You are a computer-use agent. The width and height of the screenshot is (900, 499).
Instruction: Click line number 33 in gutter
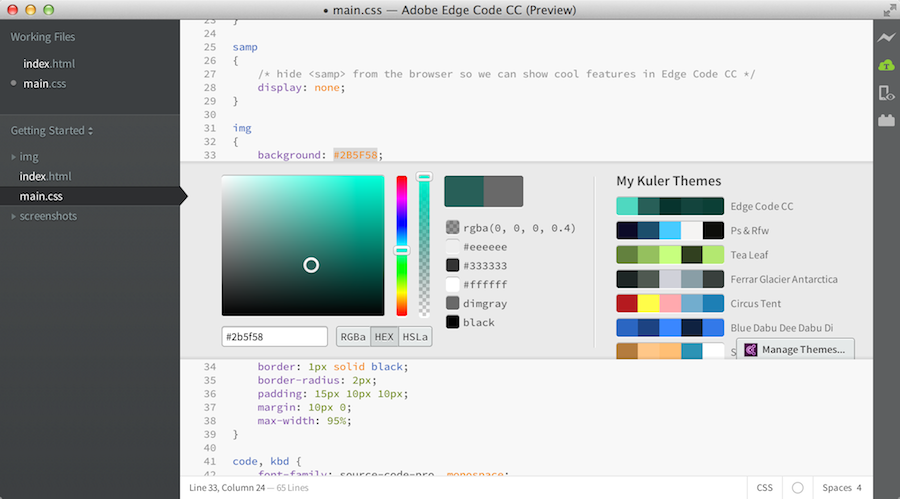[x=210, y=155]
